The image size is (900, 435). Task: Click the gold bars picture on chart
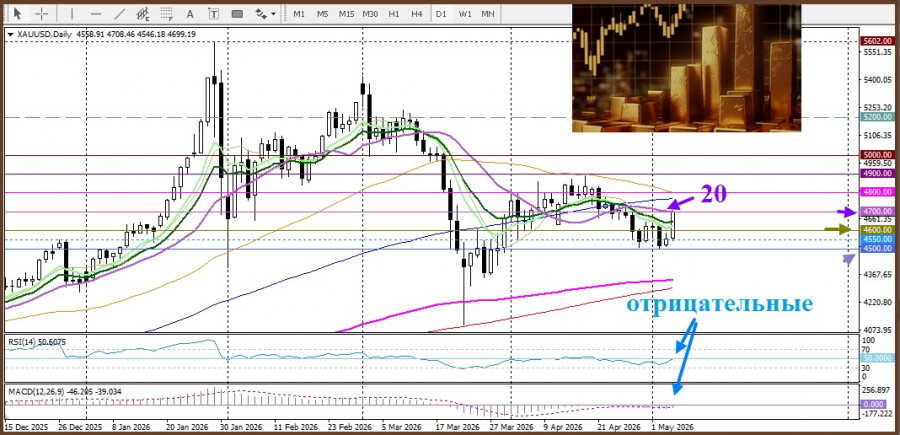(x=686, y=68)
